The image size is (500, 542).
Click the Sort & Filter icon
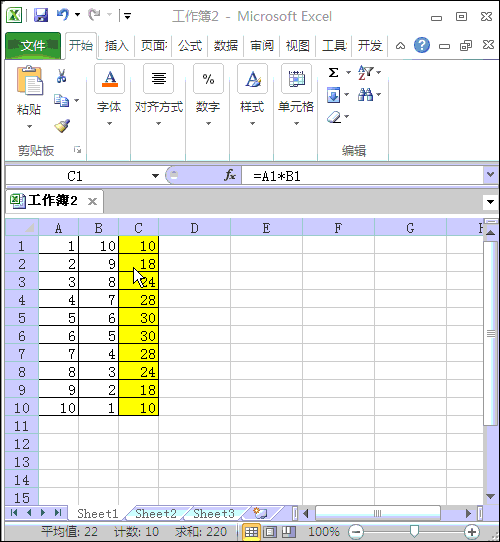pyautogui.click(x=365, y=73)
